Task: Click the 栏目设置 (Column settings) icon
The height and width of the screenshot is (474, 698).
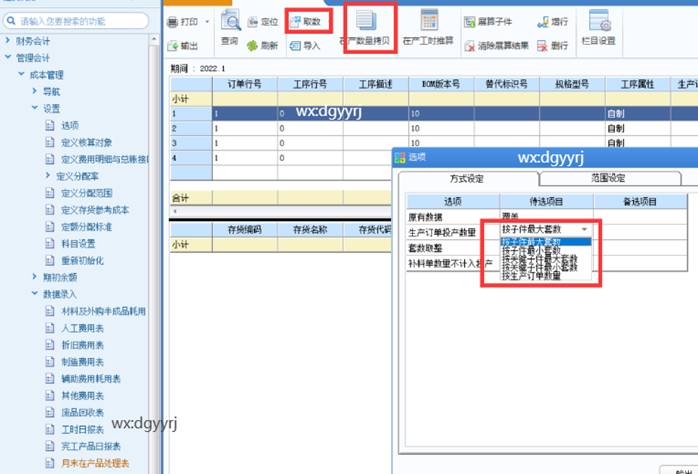Action: click(x=599, y=20)
